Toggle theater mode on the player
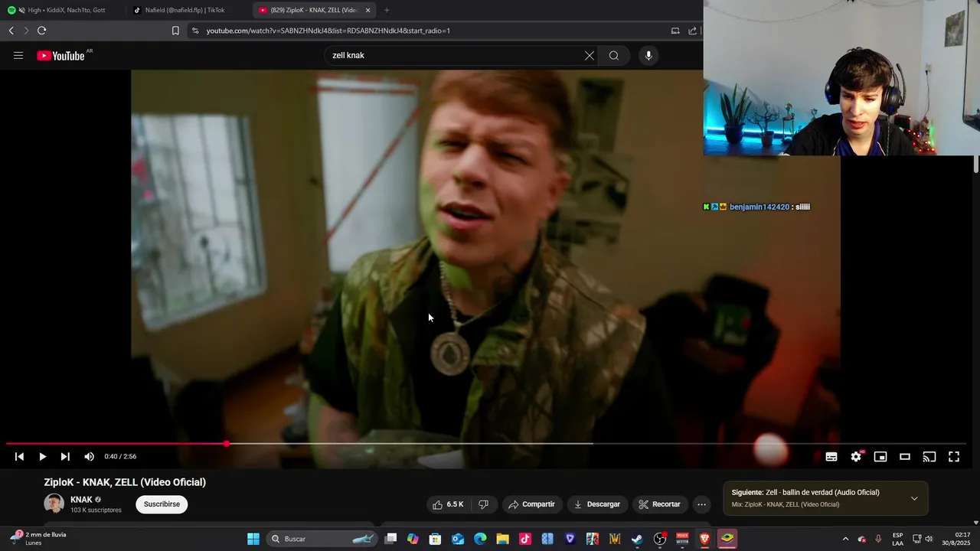 click(905, 457)
